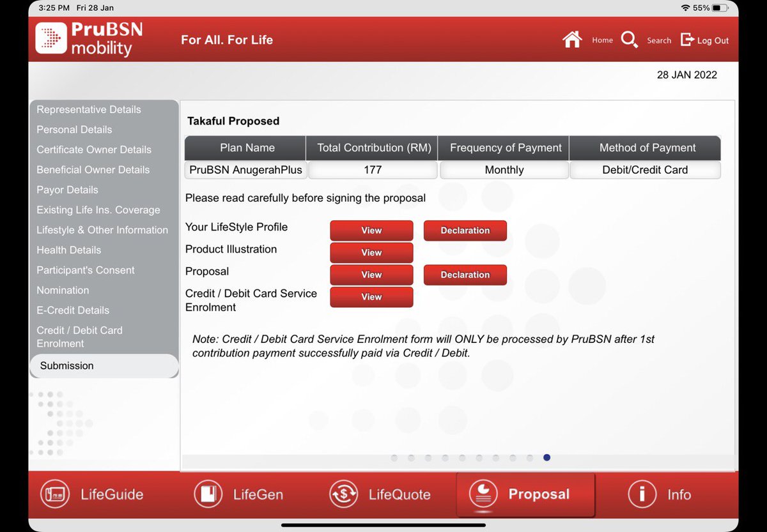
Task: Open LifeQuote dollar icon
Action: [343, 494]
